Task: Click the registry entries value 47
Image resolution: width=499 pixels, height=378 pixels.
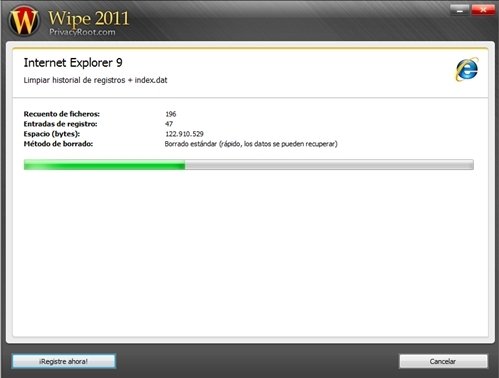Action: (x=169, y=124)
